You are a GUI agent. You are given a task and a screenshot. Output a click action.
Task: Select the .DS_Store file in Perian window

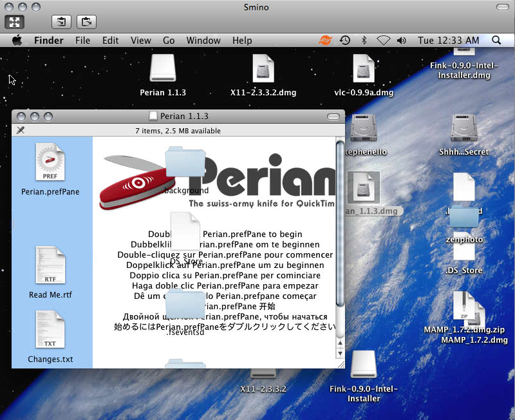coord(185,231)
